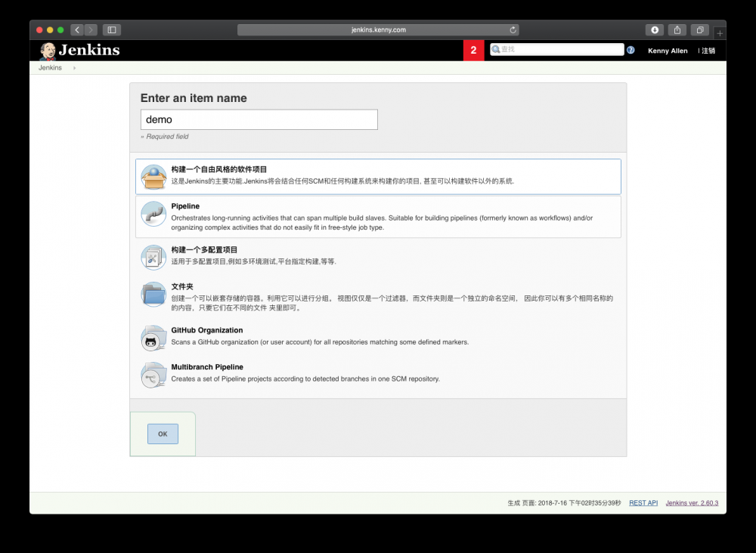The width and height of the screenshot is (756, 553).
Task: Choose the Pipeline project type row
Action: click(x=378, y=215)
